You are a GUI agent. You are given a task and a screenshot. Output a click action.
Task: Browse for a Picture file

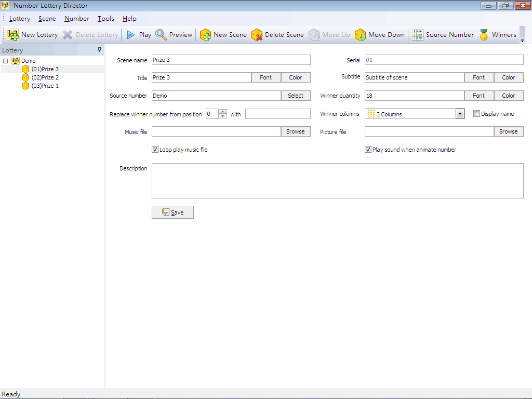point(508,131)
